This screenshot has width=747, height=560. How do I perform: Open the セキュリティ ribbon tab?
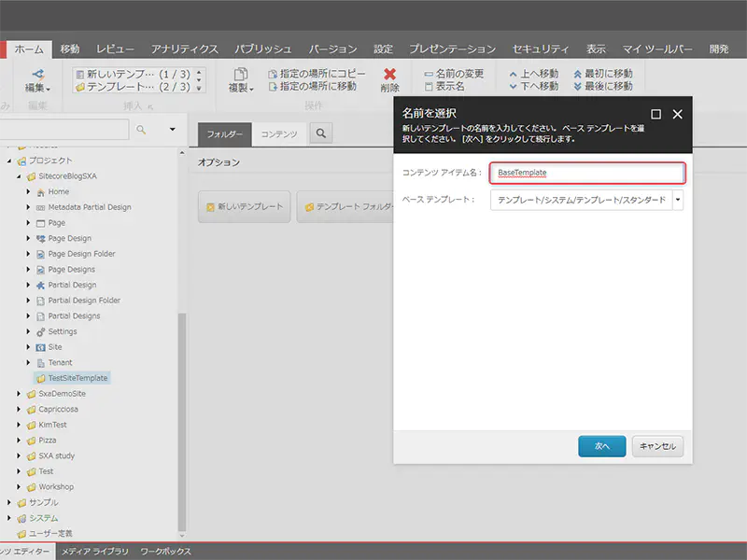click(541, 49)
